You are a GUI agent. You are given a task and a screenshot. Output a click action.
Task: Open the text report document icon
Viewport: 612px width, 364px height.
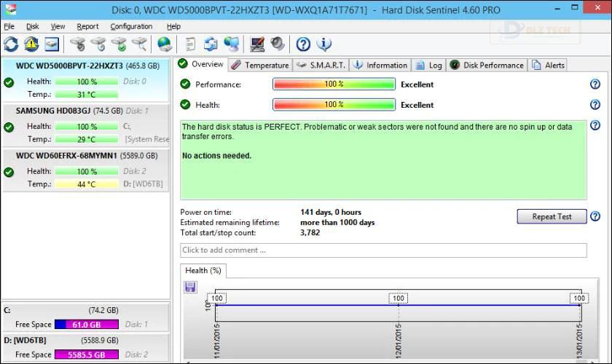[190, 44]
